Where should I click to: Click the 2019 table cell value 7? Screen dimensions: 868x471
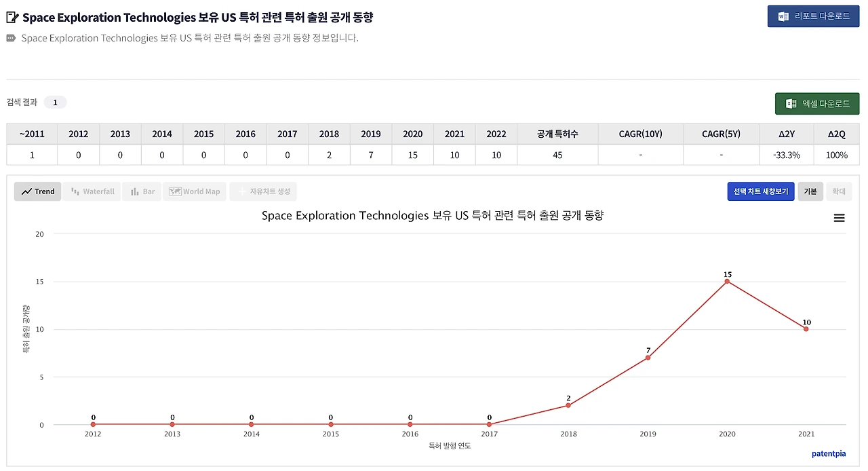coord(371,155)
